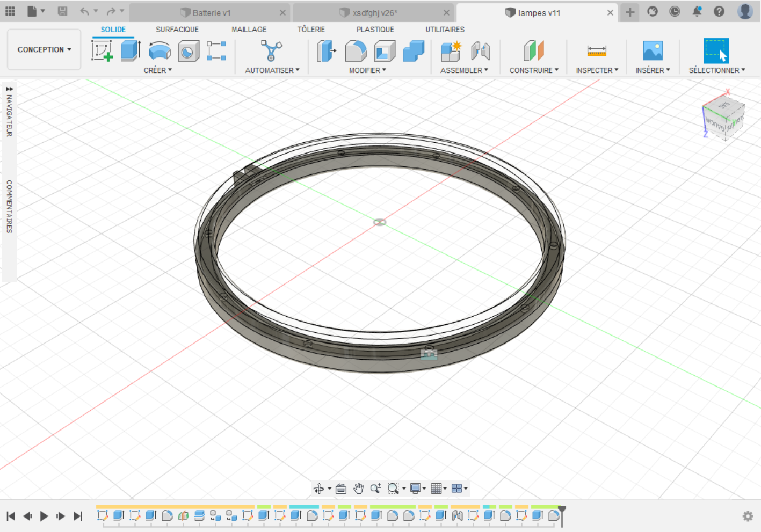Switch to the TÔLERIE tab
Screen dimensions: 761x532
tap(311, 30)
